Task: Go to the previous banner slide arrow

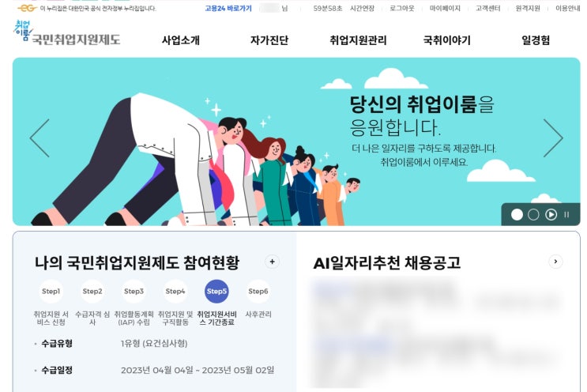Action: point(40,138)
